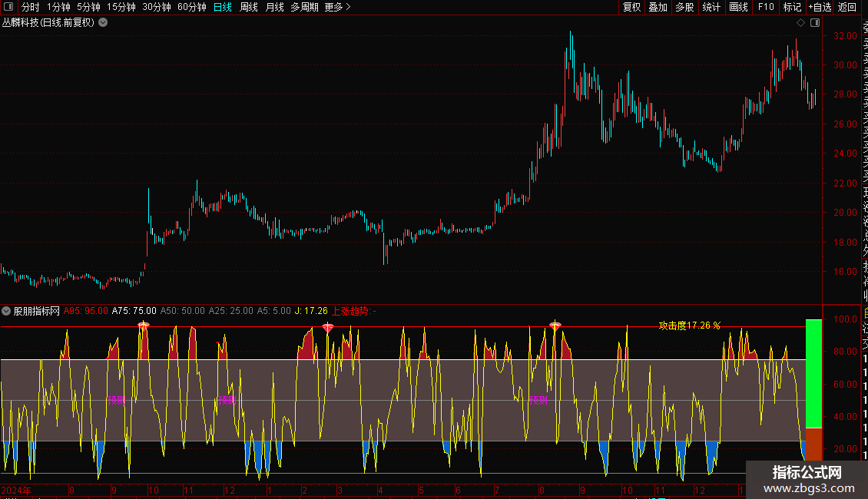Click the 16.00 price axis label
Screen dimensions: 868x499
[x=845, y=272]
